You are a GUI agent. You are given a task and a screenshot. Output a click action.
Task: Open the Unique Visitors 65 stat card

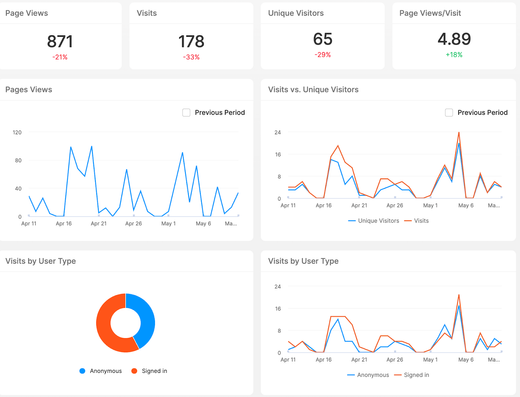point(323,36)
